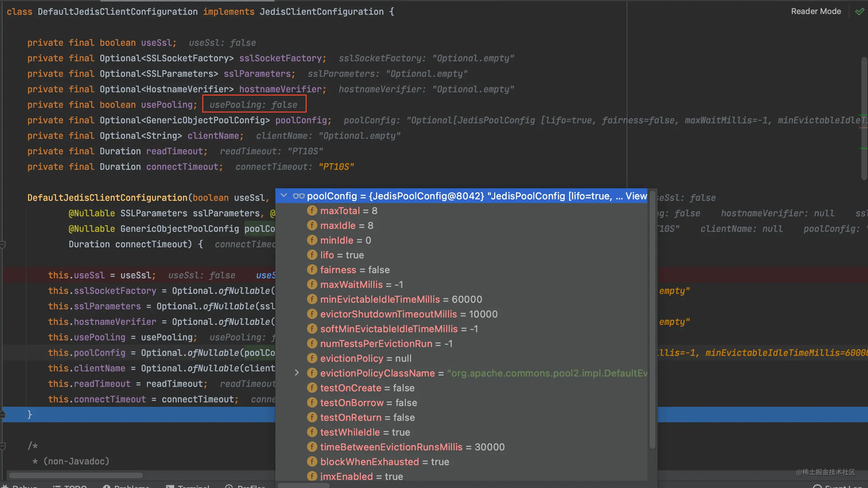Screen dimensions: 868x488
Task: Click the editor's horizontal scrollbar thumb
Action: pyautogui.click(x=76, y=475)
